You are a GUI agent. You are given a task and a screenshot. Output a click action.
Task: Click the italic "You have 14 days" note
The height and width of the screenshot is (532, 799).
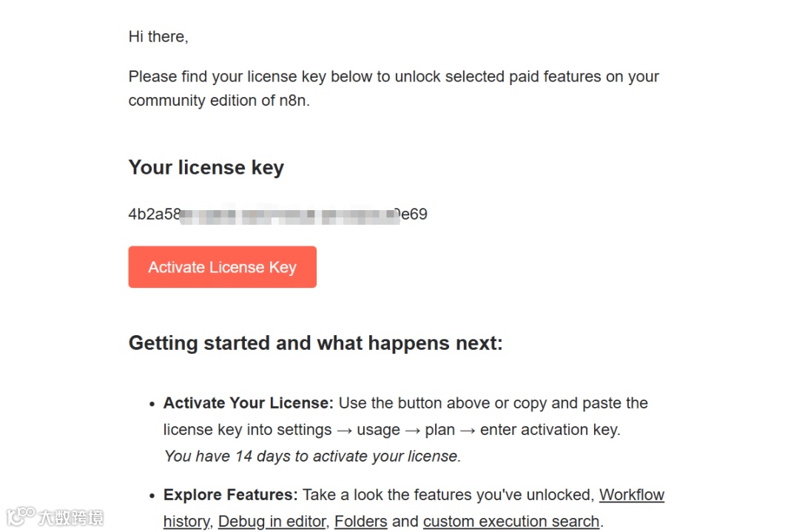[x=312, y=457]
